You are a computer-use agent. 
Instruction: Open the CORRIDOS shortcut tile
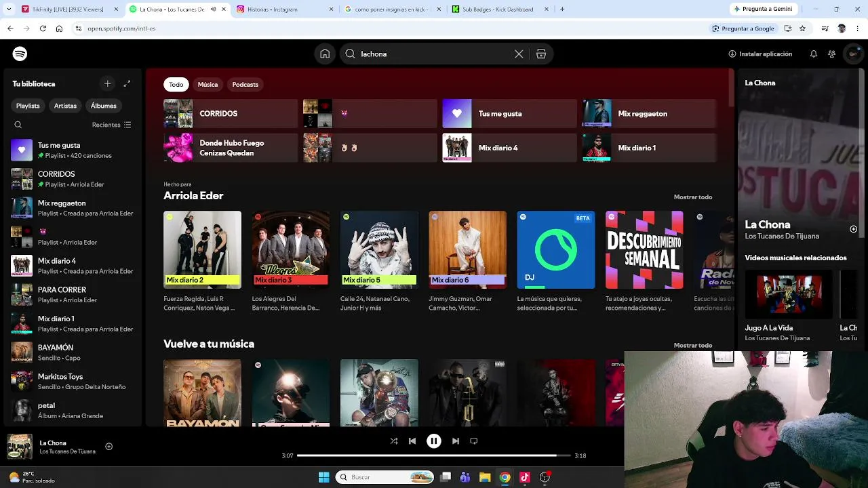coord(231,114)
